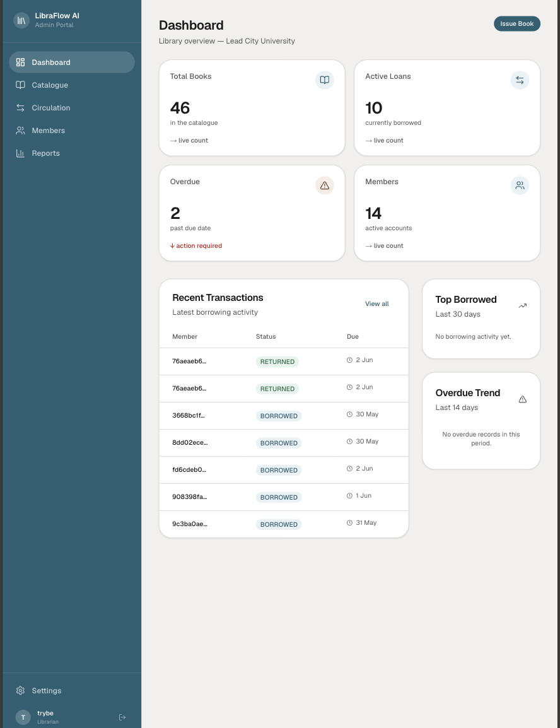Image resolution: width=560 pixels, height=728 pixels.
Task: Click BORROWED badge for 9c3ba0ae…
Action: pos(279,525)
